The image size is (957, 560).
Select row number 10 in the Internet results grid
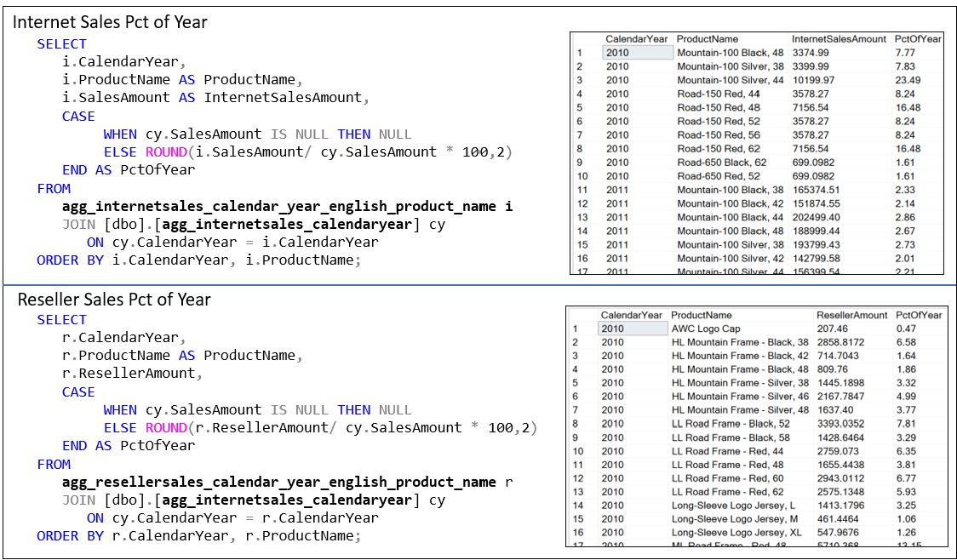click(x=582, y=175)
